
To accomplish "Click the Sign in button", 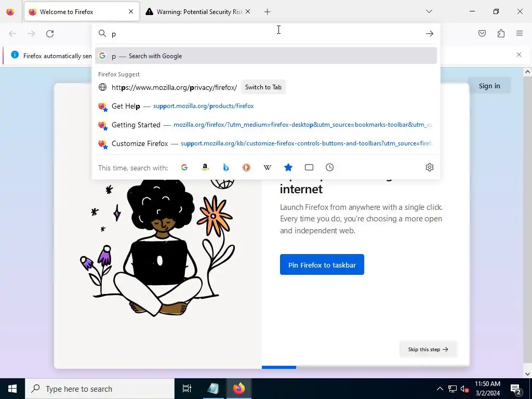I will point(489,86).
